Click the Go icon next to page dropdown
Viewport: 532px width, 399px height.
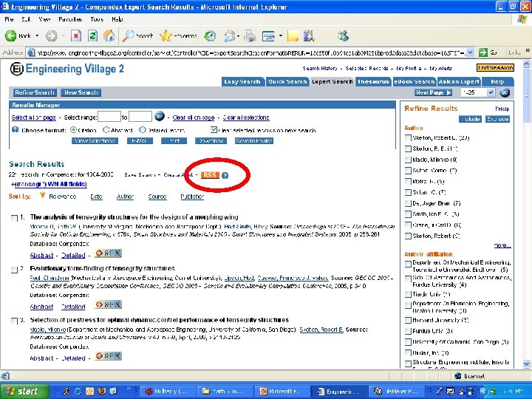pos(505,92)
